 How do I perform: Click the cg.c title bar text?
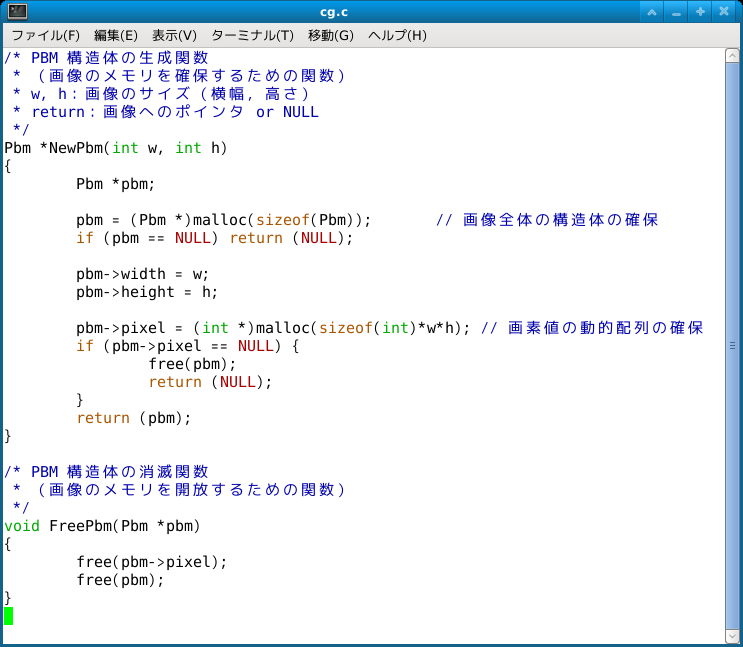[334, 12]
